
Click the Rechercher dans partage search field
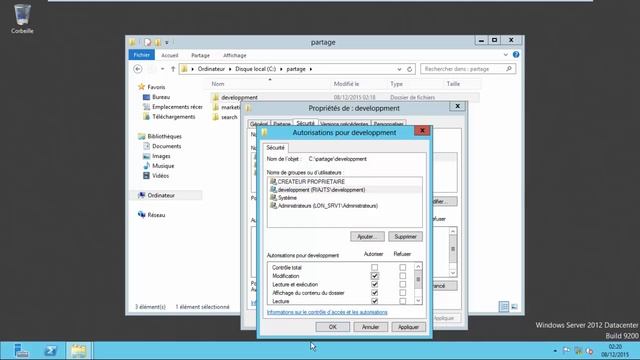(468, 69)
